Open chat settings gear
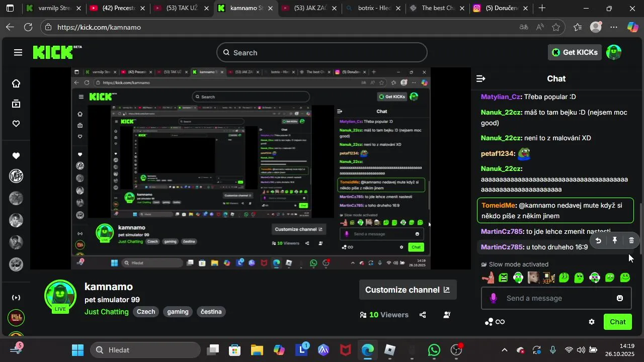Screen dimensions: 644x362 tap(592, 322)
